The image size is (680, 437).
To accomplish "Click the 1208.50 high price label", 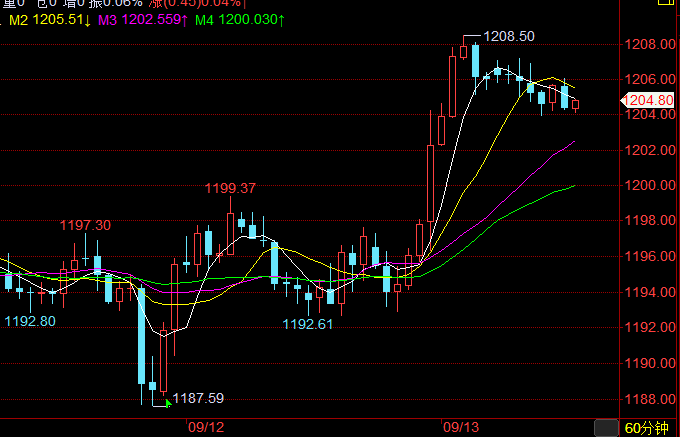I will click(x=509, y=36).
